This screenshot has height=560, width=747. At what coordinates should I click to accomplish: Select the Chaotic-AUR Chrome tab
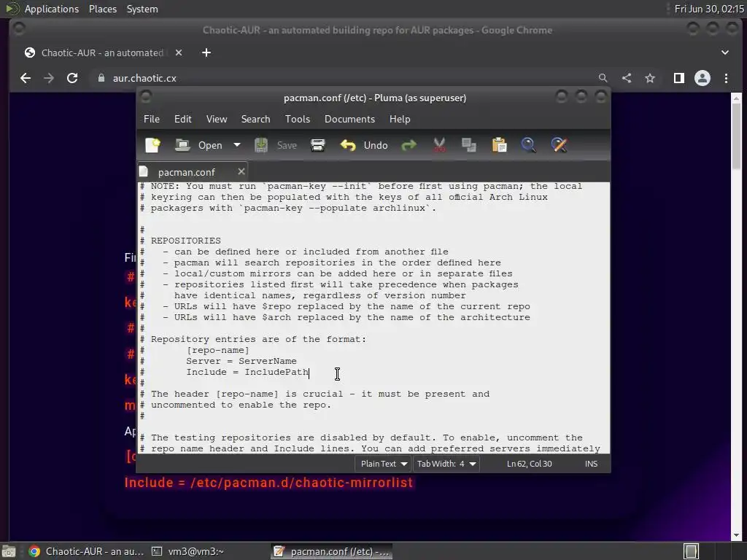(x=102, y=52)
